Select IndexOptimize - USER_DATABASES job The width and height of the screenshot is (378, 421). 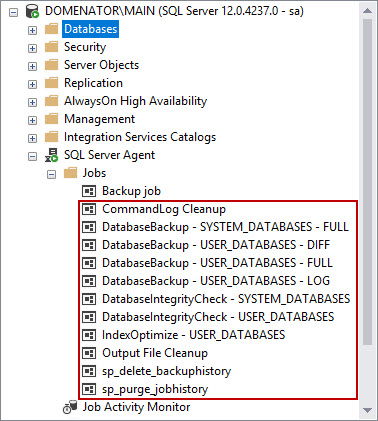193,335
